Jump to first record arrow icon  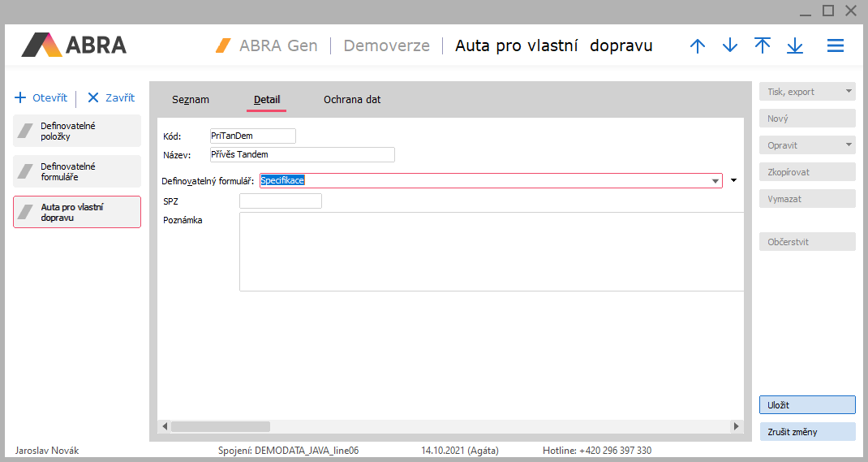(763, 46)
